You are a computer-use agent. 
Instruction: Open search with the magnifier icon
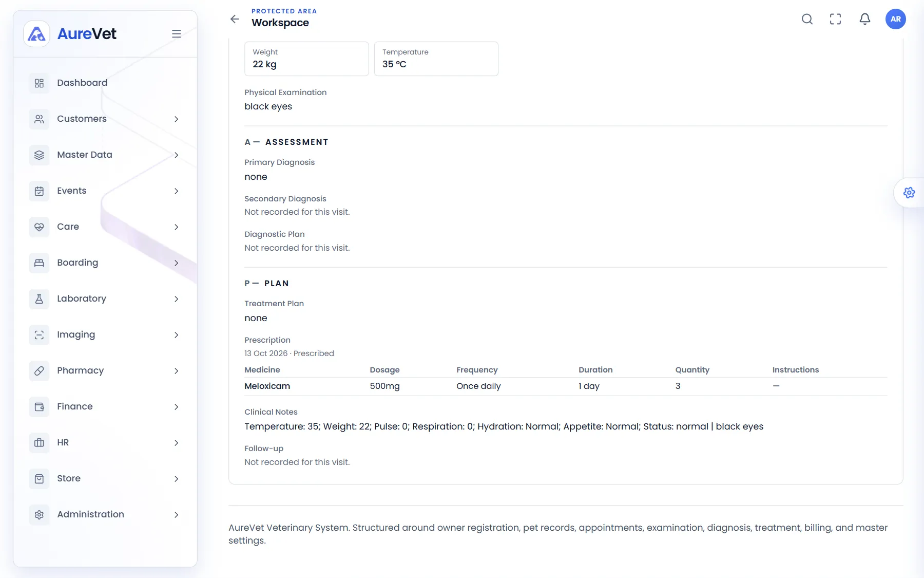(807, 19)
